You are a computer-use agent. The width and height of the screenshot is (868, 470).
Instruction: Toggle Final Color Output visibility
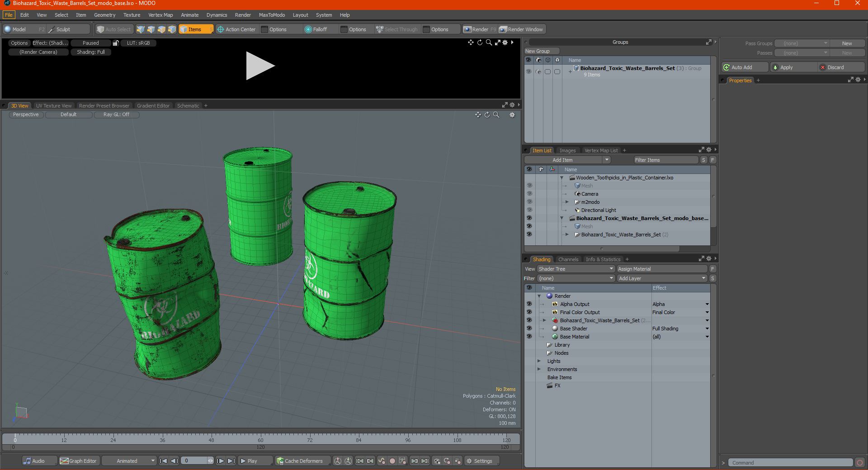pos(529,312)
